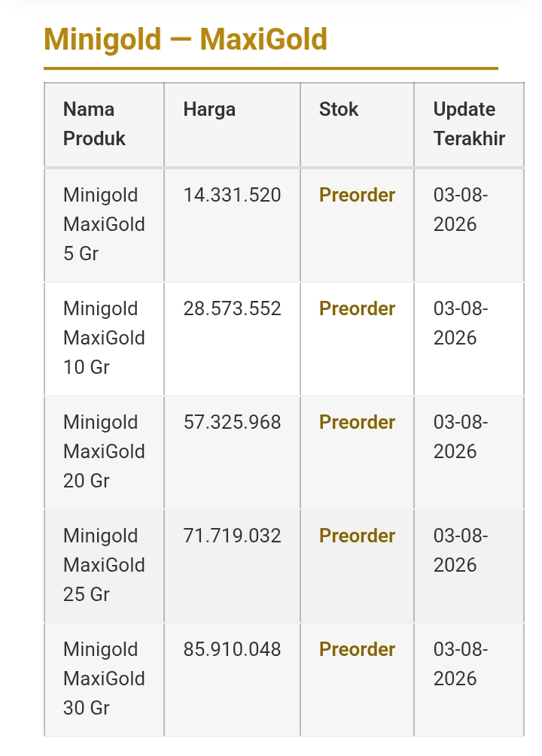The width and height of the screenshot is (542, 756).
Task: Click the price 57.325.968
Action: click(232, 422)
